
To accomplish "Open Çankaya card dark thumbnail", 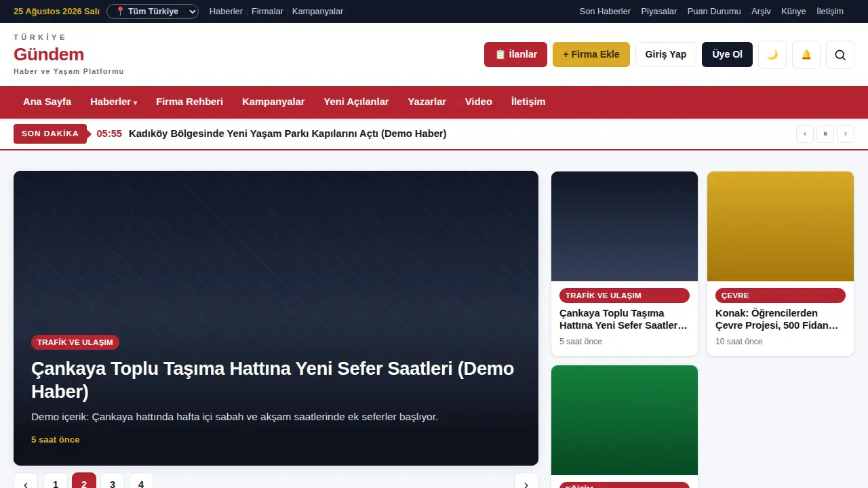I will coord(625,226).
